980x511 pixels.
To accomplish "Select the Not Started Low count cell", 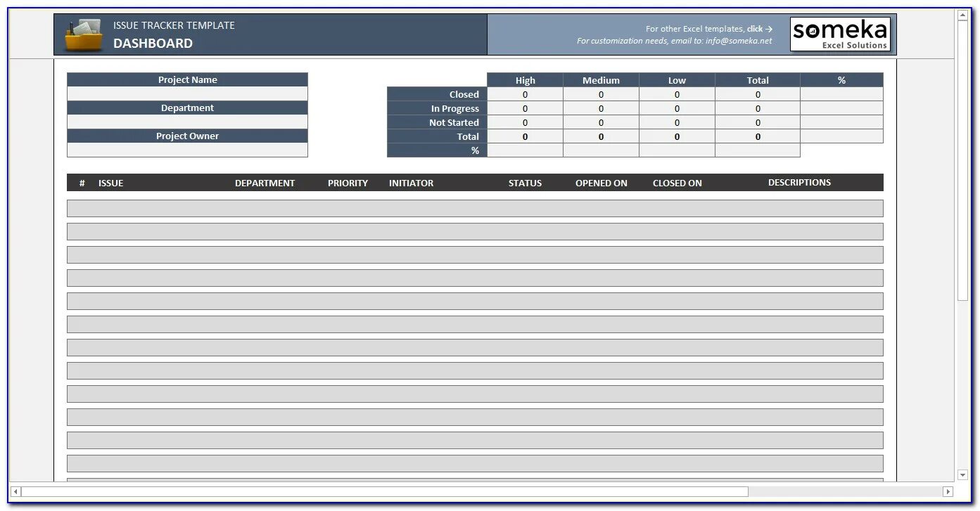I will pos(677,122).
